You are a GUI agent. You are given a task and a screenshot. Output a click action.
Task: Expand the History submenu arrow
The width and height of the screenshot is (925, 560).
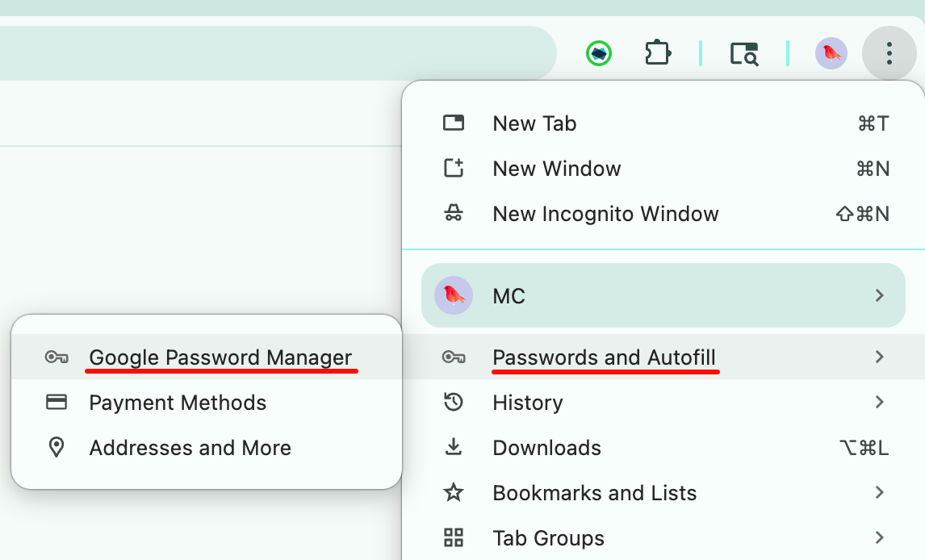880,402
